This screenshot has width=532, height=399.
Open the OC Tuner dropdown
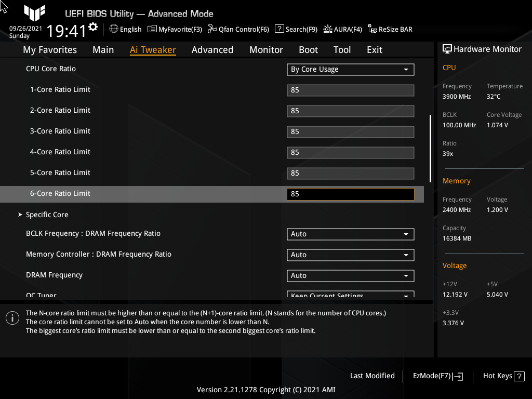click(350, 294)
